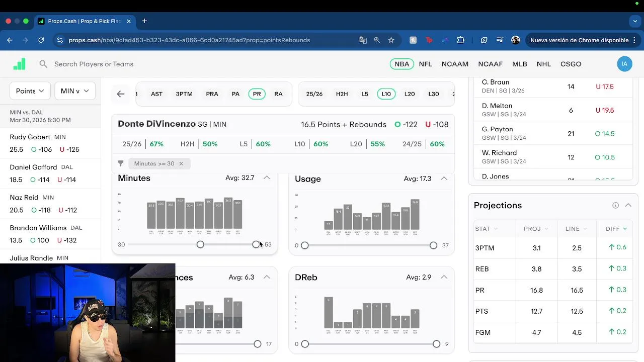Image resolution: width=644 pixels, height=362 pixels.
Task: Open the Points dropdown
Action: coord(30,91)
